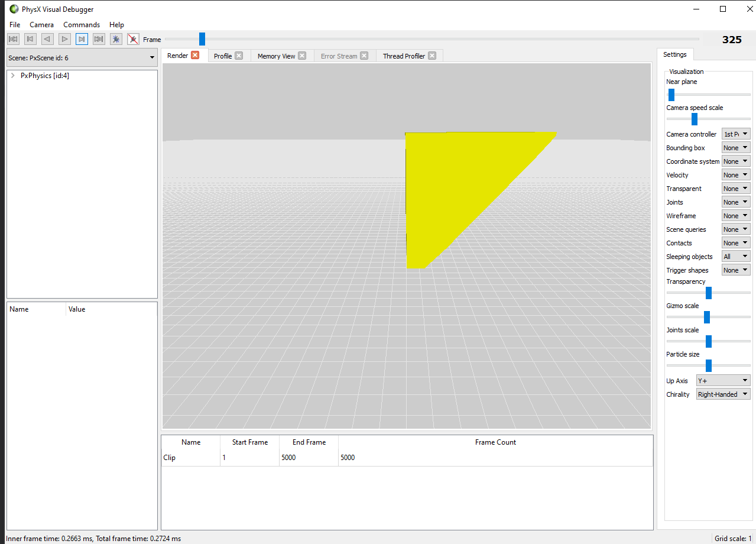Open the Trigger shapes dropdown
The image size is (756, 544).
[736, 270]
